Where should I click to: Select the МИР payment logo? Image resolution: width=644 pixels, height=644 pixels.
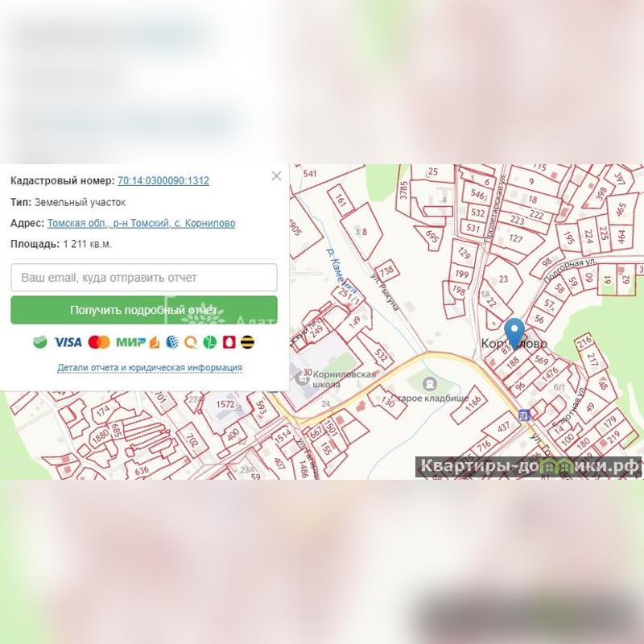(130, 342)
